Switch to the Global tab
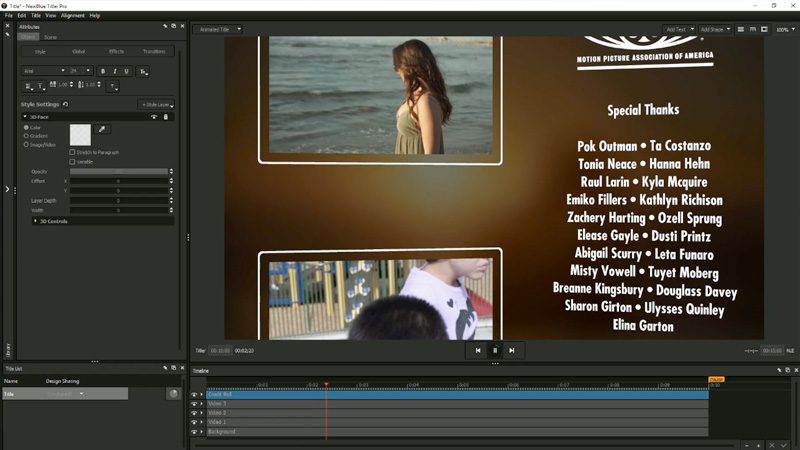The image size is (800, 450). [x=79, y=52]
